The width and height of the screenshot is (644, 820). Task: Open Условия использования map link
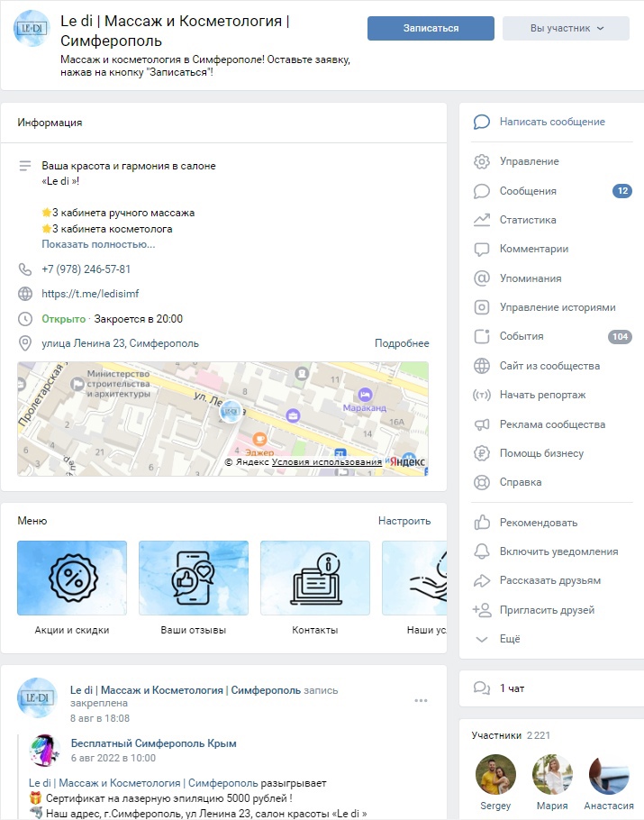coord(327,462)
